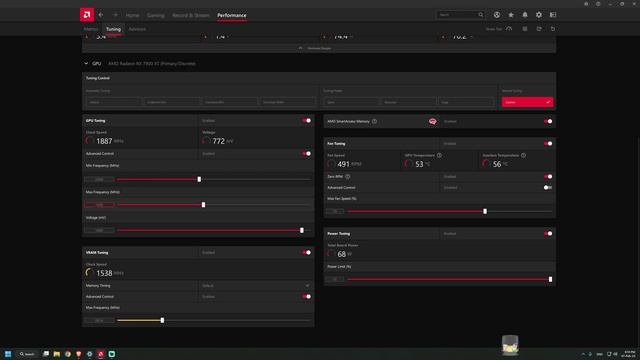
Task: Click the help icon beside AMD SmartAccess Memory
Action: click(x=374, y=121)
